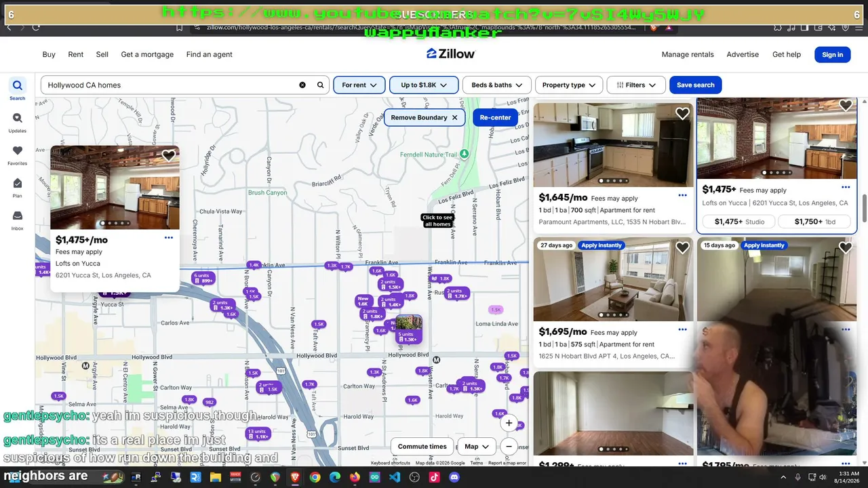The height and width of the screenshot is (488, 868).
Task: Reload the browser page
Action: click(x=36, y=28)
